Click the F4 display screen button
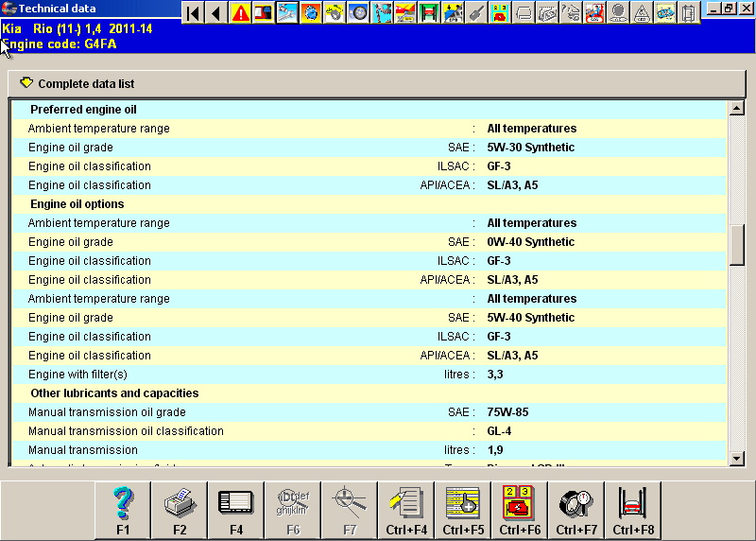 (236, 510)
